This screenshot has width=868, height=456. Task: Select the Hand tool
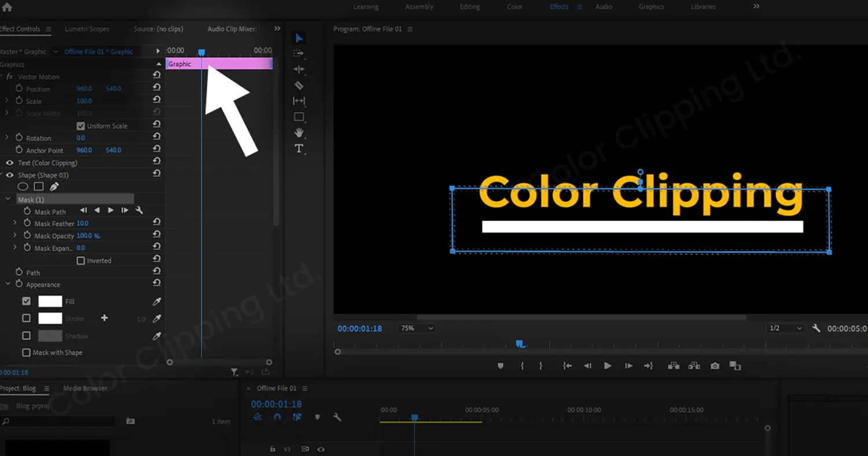pos(299,133)
